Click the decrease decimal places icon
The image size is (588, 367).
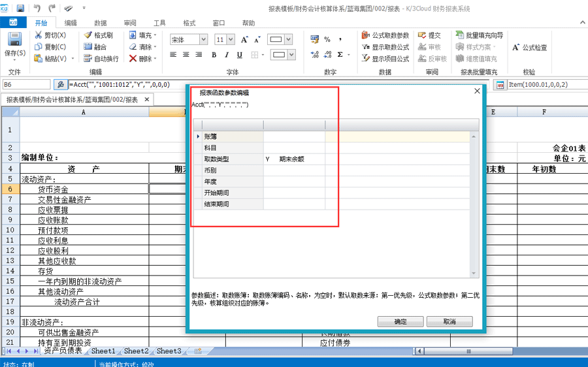[327, 55]
